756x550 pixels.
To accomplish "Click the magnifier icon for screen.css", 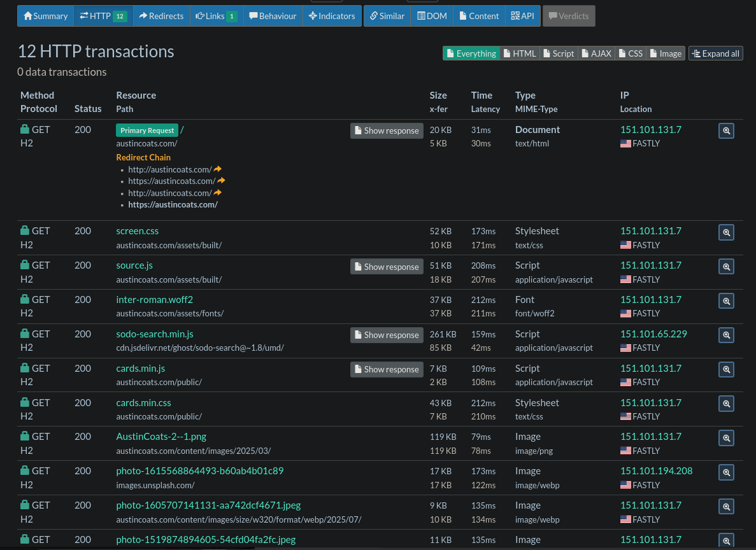I will [726, 232].
